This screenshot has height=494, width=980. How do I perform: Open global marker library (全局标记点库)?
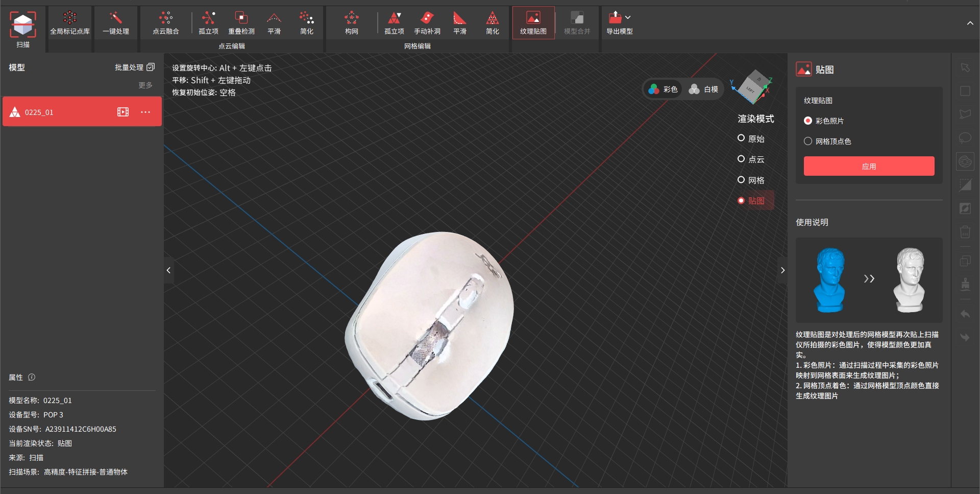click(x=70, y=24)
